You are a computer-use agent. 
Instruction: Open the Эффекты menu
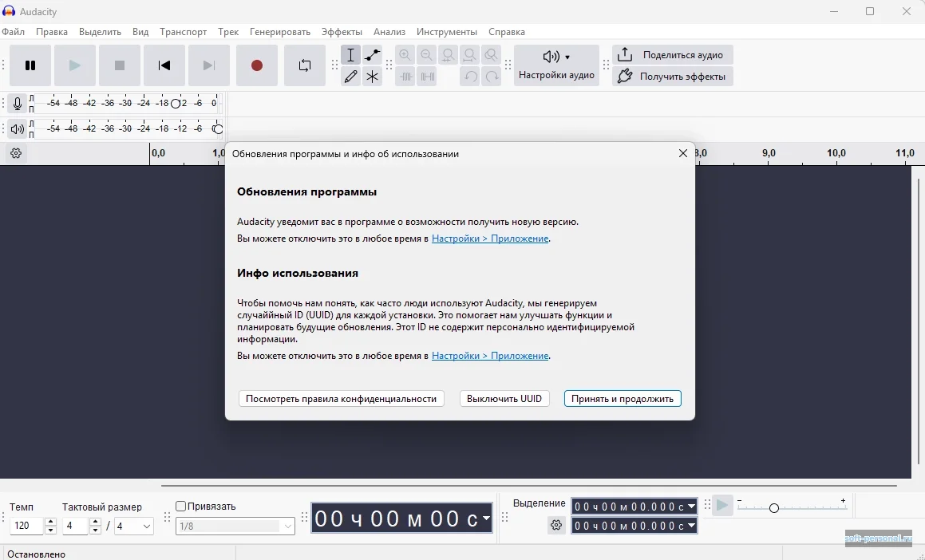tap(342, 32)
